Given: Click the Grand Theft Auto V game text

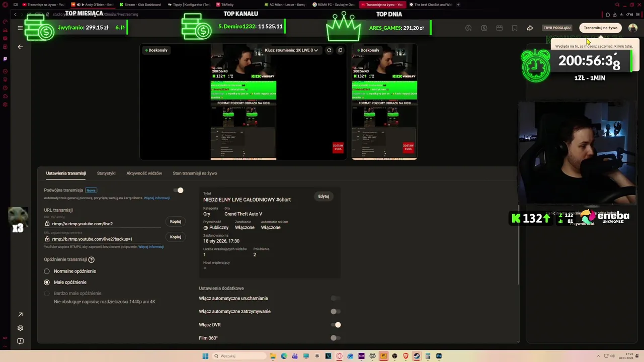Looking at the screenshot, I should click(x=243, y=214).
